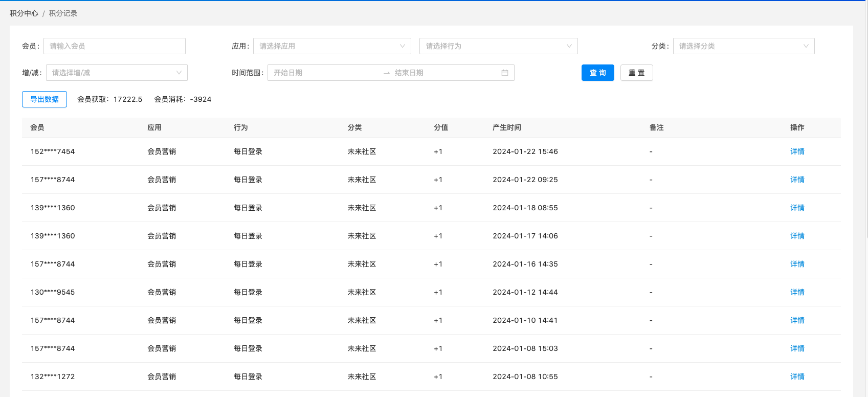Open 详情 for 2024-01-16 14:35 row

click(797, 264)
